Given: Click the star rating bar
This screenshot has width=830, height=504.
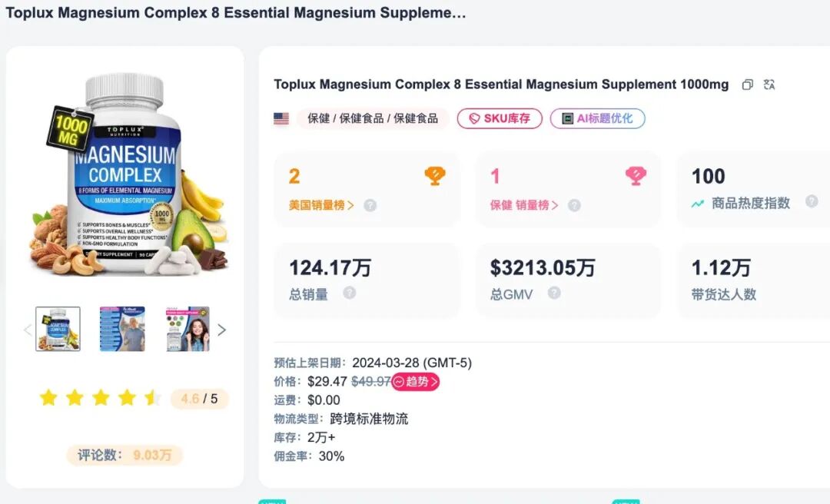Looking at the screenshot, I should coord(100,398).
